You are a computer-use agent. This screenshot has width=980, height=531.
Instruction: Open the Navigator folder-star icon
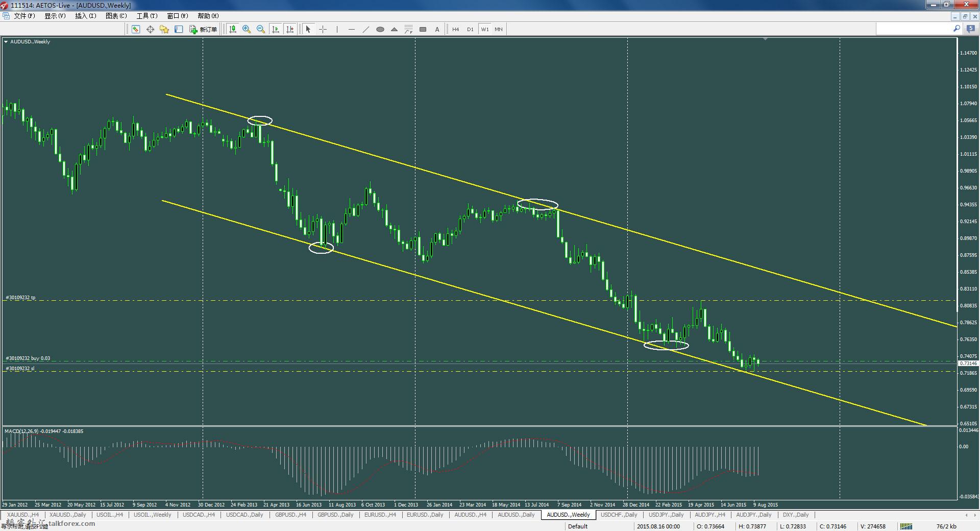164,29
